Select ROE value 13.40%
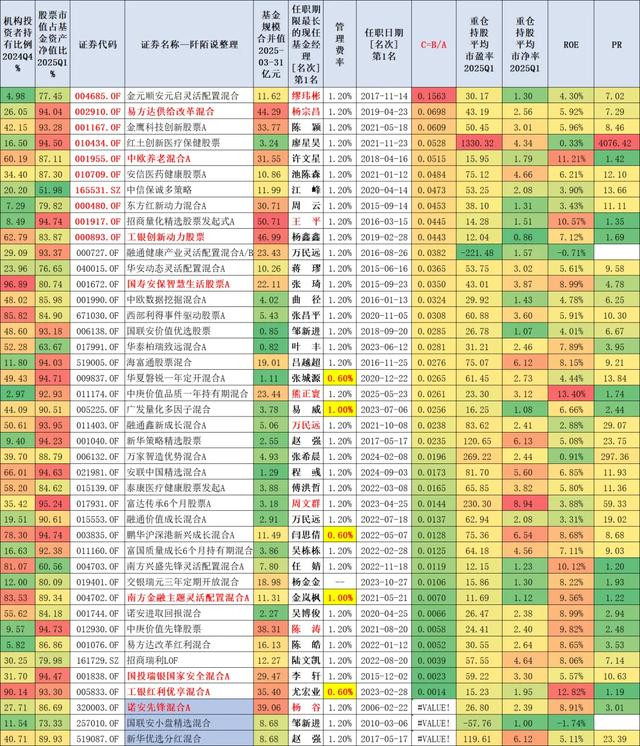Screen dimensions: 640x746 571,393
